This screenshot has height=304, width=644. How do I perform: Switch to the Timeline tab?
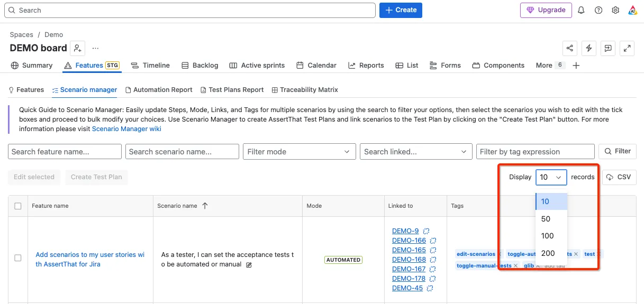150,66
